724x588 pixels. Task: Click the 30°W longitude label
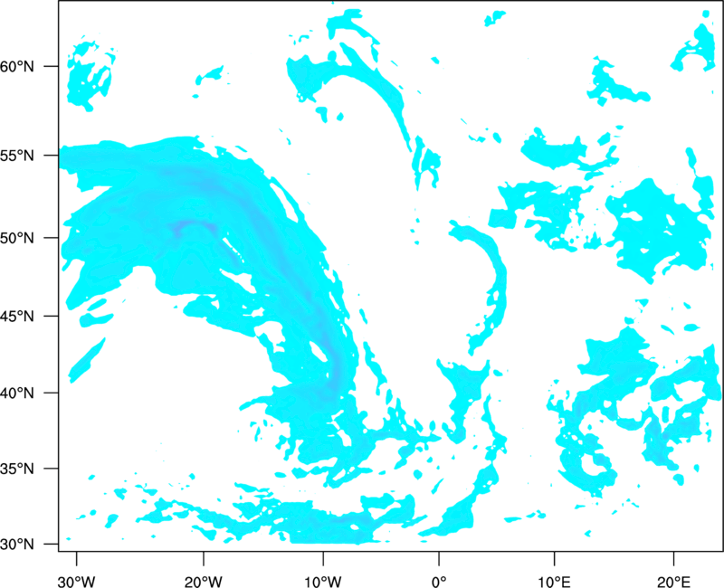coord(77,582)
